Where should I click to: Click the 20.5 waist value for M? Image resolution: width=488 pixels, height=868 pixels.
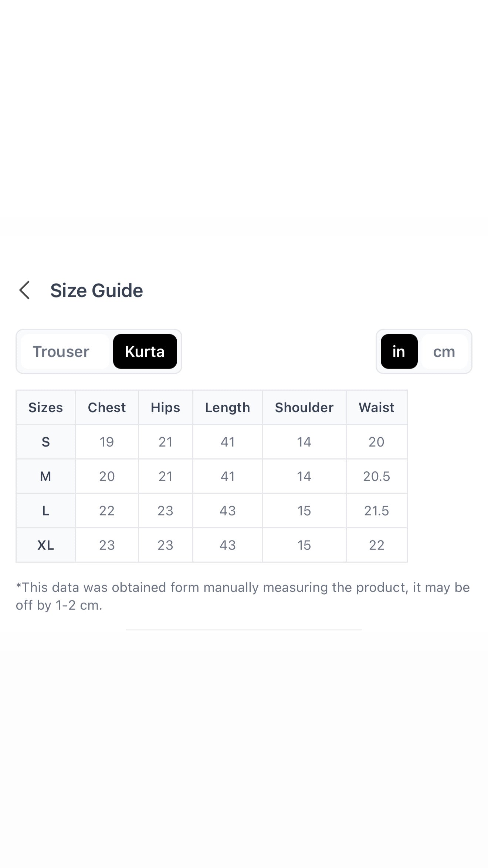pyautogui.click(x=376, y=476)
